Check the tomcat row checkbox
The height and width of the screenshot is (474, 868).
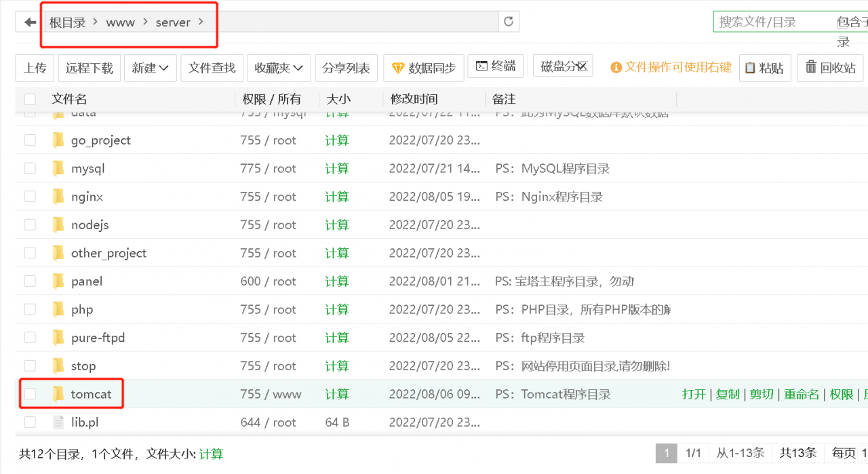pyautogui.click(x=30, y=393)
